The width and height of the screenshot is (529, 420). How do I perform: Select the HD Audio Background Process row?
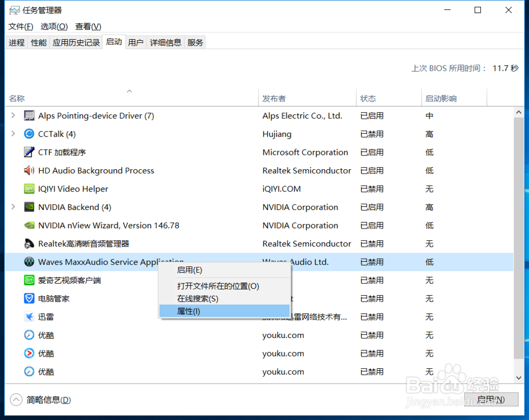[259, 170]
